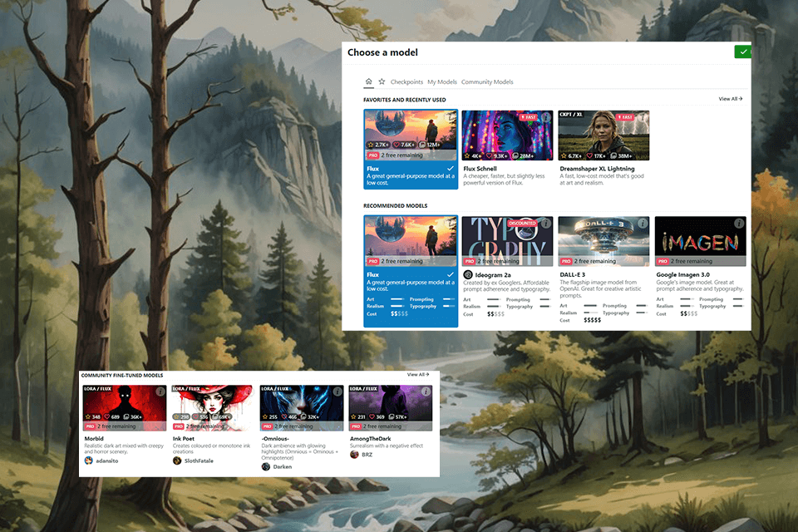Switch to the Checkpoints tab
798x532 pixels.
coord(406,82)
